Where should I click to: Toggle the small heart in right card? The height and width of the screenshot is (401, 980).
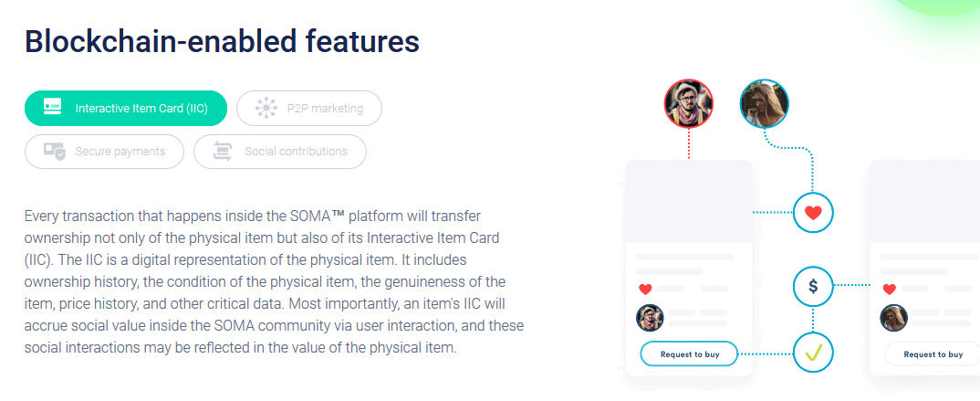pos(890,290)
